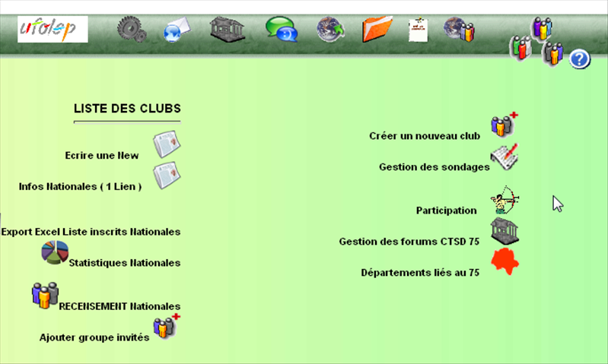Viewport: 608px width, 364px height.
Task: Click Créer un nouveau club link
Action: (425, 136)
